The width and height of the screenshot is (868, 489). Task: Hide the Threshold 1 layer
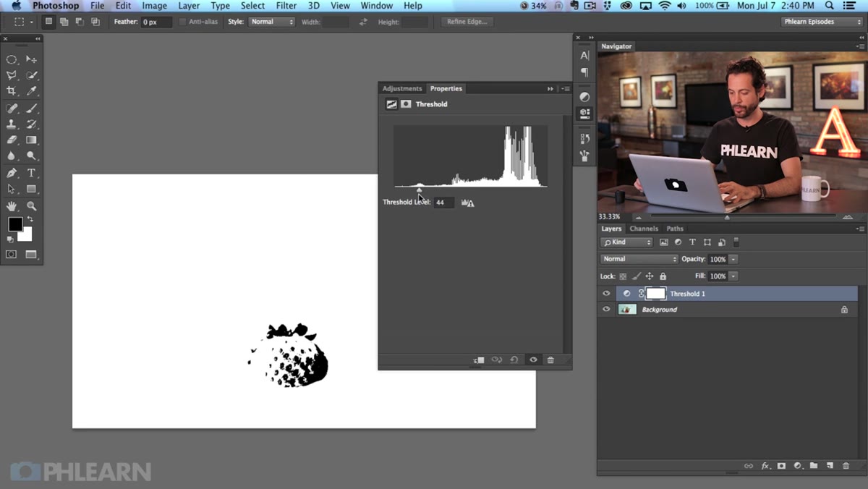[x=606, y=294]
